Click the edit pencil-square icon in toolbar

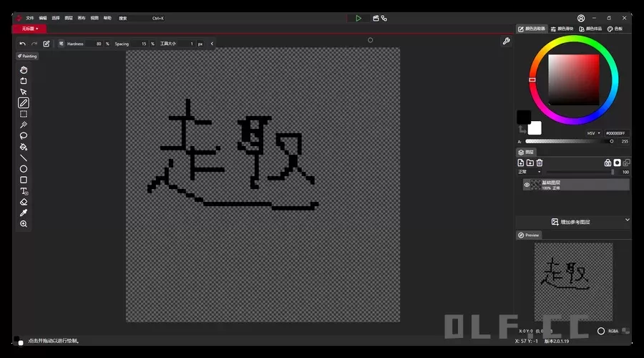point(47,44)
